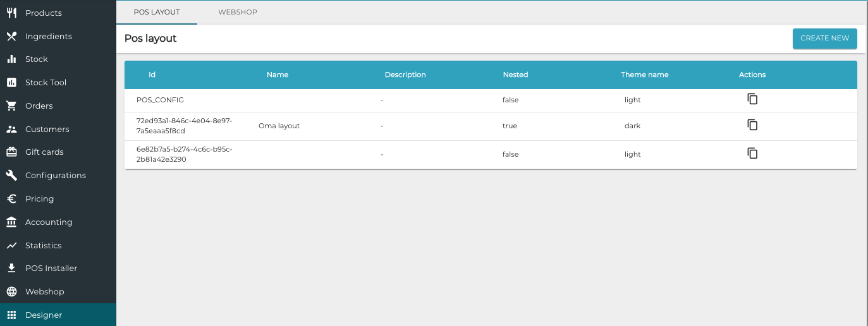Duplicate the Oma layout via copy icon

(x=752, y=125)
